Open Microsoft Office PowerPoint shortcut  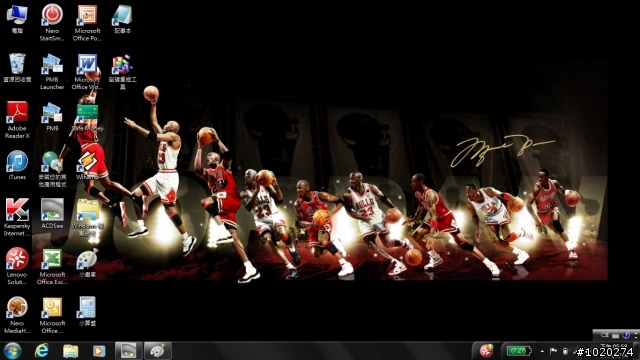click(x=87, y=22)
